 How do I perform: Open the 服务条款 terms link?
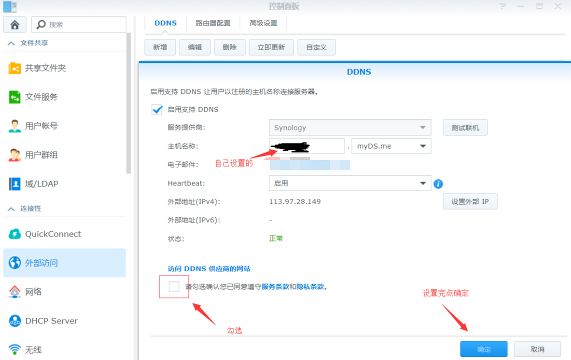275,287
